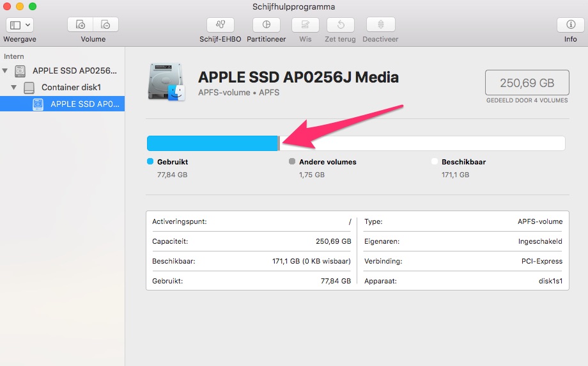The image size is (588, 366).
Task: Click the PCI-Express Verbinding value
Action: coord(542,261)
